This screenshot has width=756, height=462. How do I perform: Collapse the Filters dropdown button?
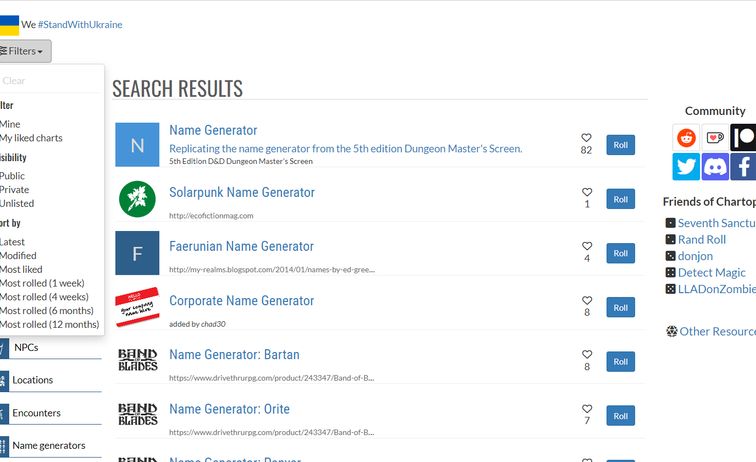tap(24, 51)
